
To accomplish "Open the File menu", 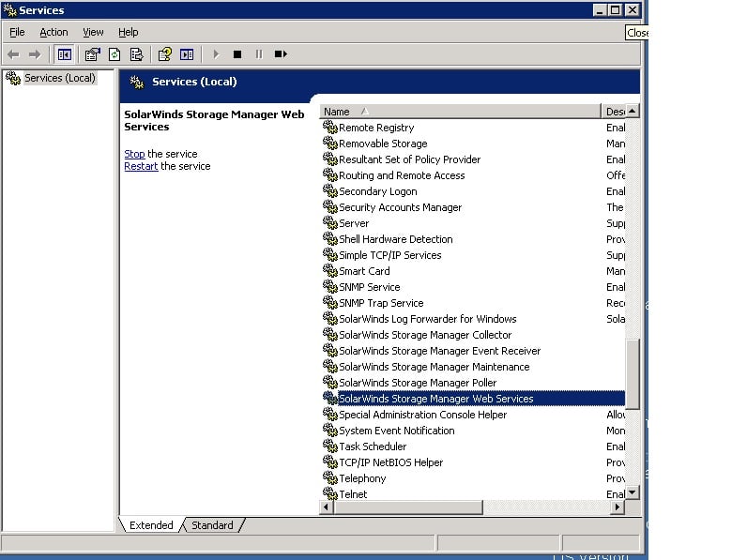I will 17,32.
